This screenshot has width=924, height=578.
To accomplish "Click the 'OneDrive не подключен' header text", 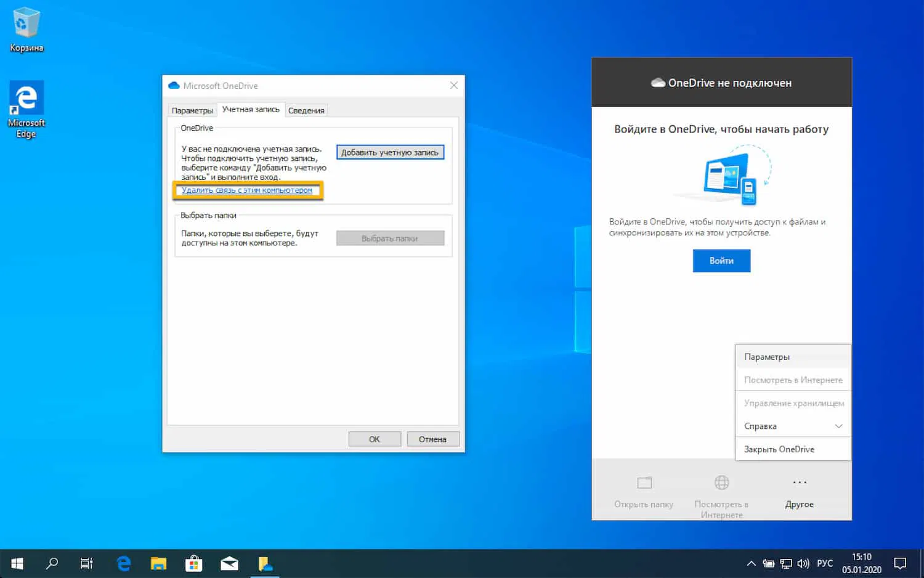I will [x=730, y=83].
